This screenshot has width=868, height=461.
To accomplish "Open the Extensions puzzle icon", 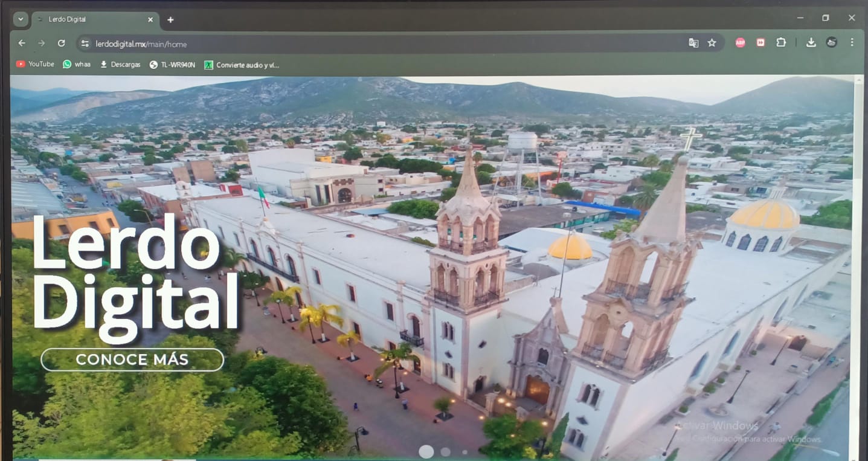I will 781,43.
